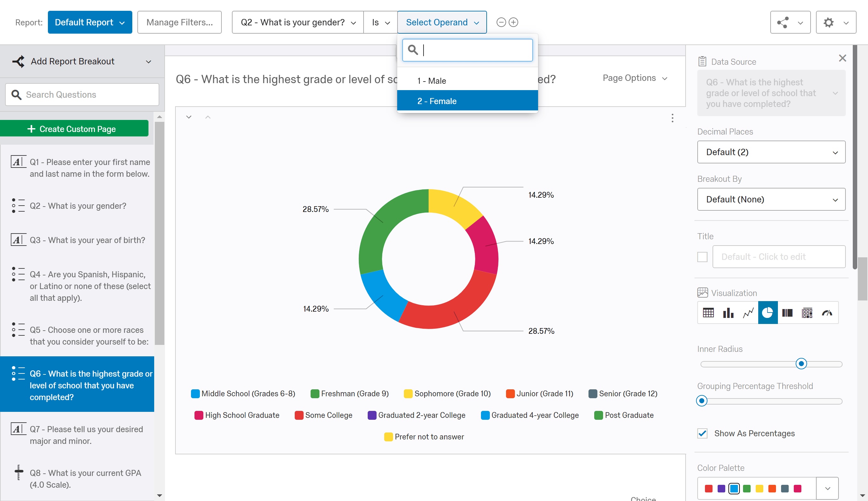The width and height of the screenshot is (868, 501).
Task: Add filter condition with plus icon
Action: (x=513, y=22)
